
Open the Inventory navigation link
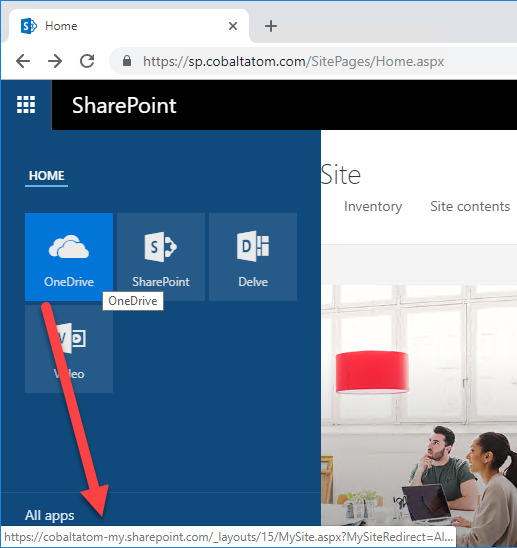(373, 206)
